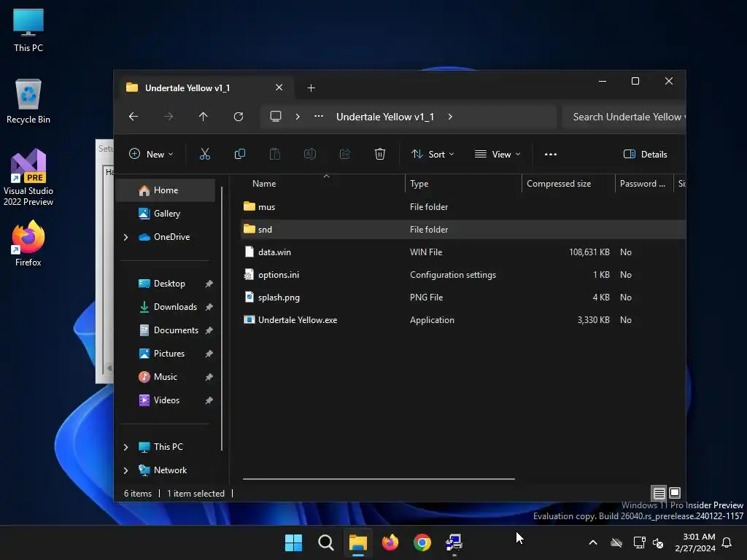Open the address bar ellipsis breadcrumb
Image resolution: width=747 pixels, height=560 pixels.
pyautogui.click(x=319, y=116)
